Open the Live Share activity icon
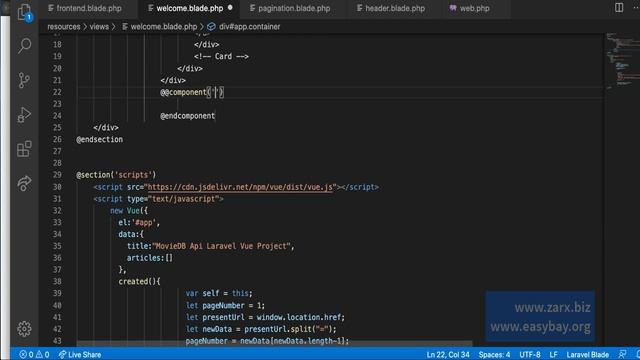This screenshot has width=640, height=360. pyautogui.click(x=24, y=183)
